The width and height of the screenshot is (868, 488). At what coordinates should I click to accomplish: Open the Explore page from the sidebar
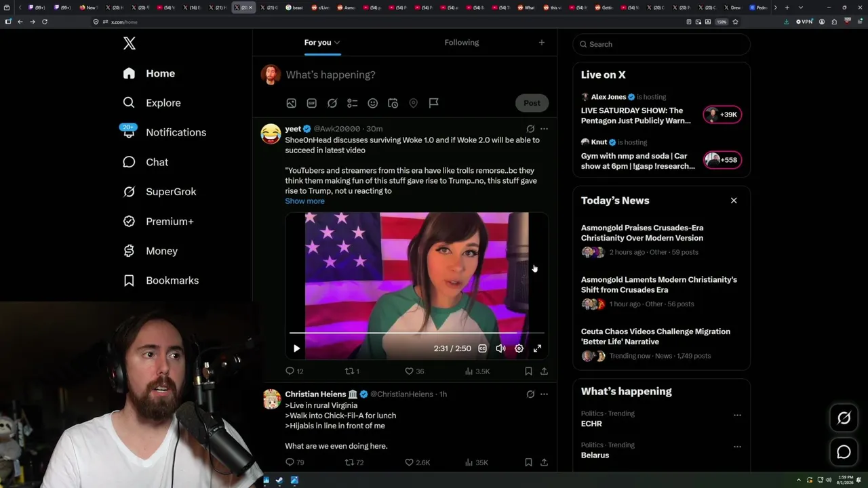click(x=152, y=103)
